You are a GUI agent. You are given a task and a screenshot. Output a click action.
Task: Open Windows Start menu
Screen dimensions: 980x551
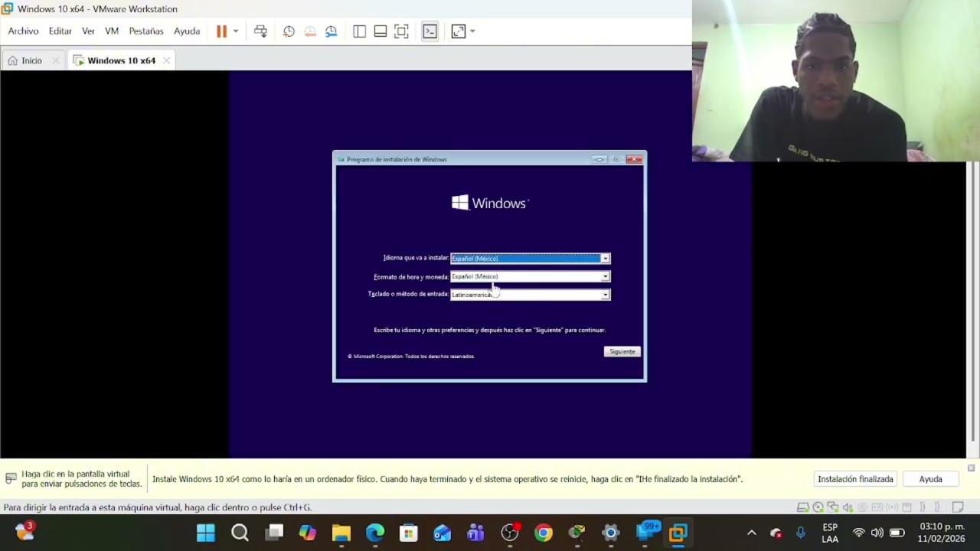206,533
